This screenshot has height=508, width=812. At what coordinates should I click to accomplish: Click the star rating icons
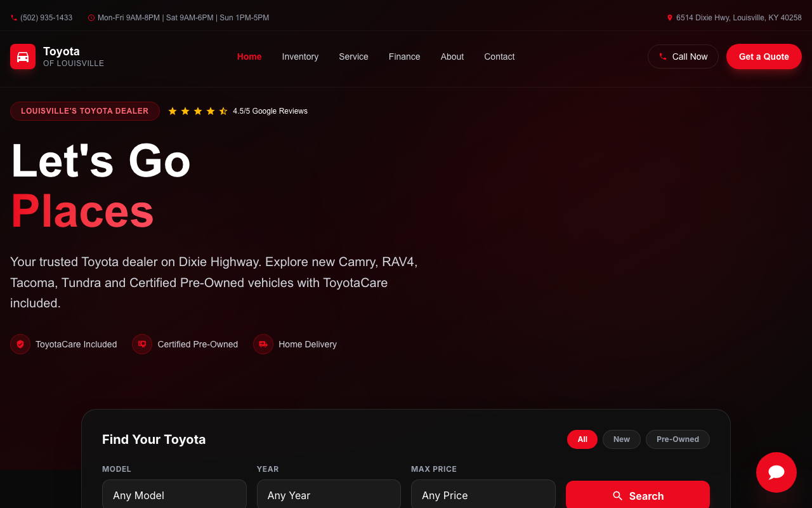tap(198, 111)
